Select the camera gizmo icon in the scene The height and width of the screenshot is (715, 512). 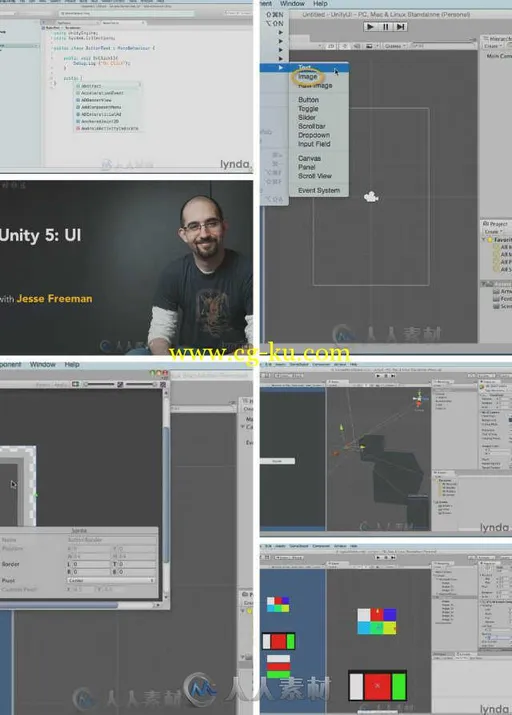pyautogui.click(x=371, y=197)
